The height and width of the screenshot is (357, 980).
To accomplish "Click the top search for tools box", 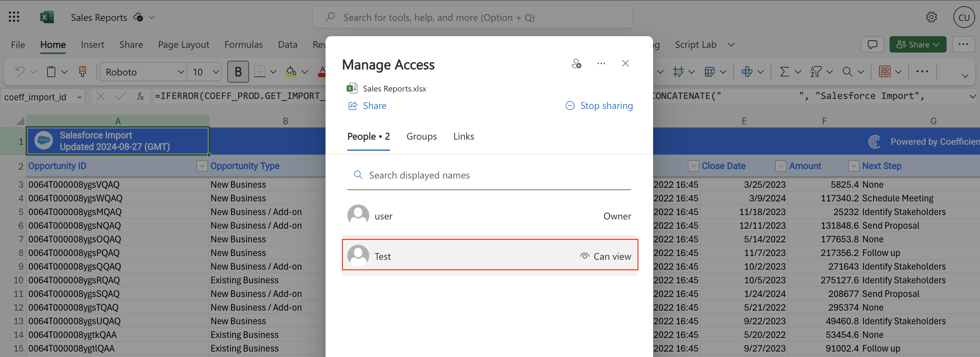I will tap(472, 17).
